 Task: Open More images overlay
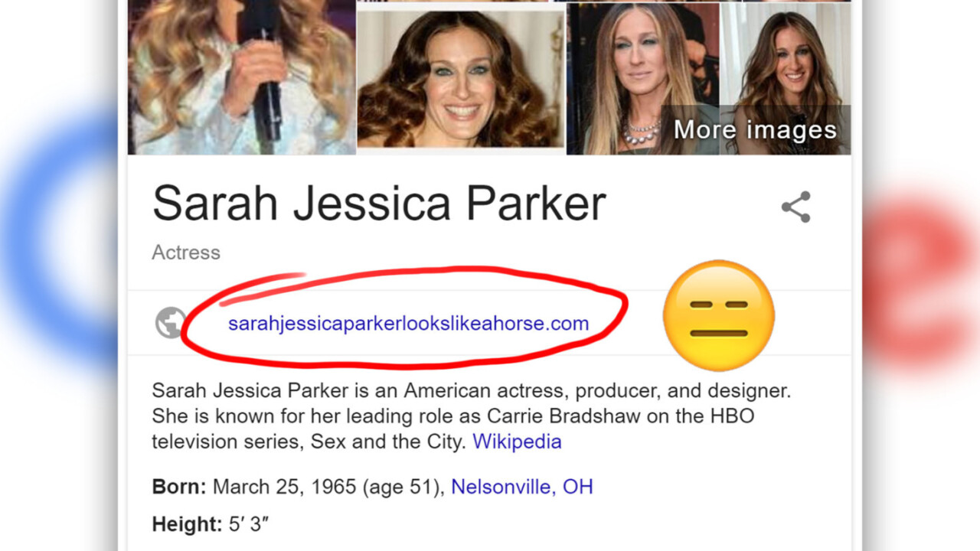click(x=755, y=130)
